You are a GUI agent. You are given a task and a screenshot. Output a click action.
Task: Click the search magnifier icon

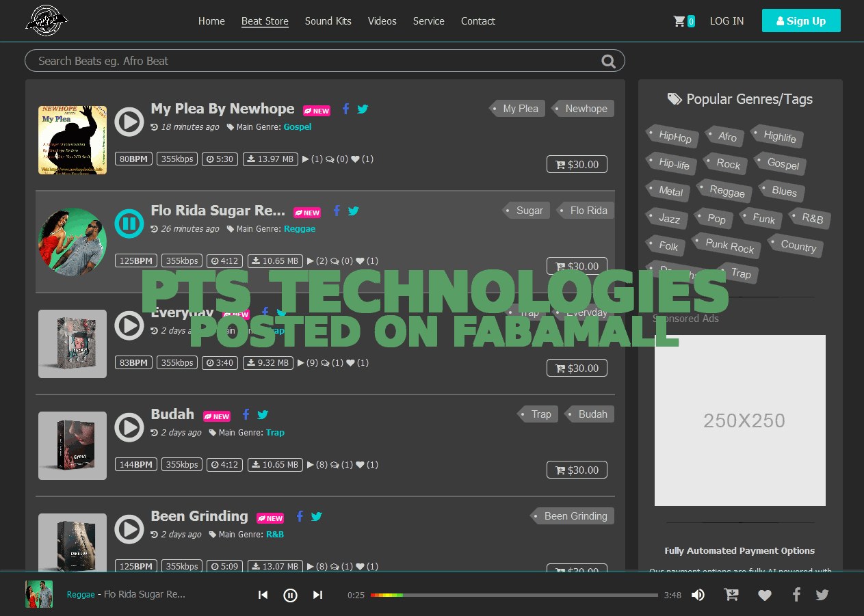pos(608,62)
